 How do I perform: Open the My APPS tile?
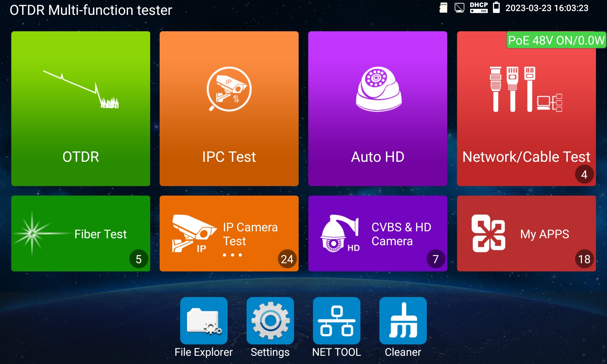[x=526, y=233]
